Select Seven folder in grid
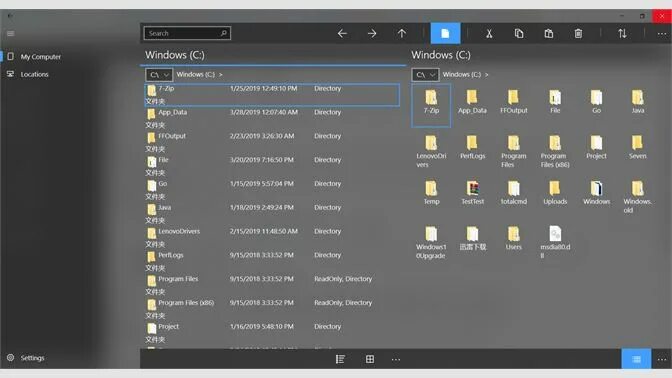672x378 pixels. point(637,147)
